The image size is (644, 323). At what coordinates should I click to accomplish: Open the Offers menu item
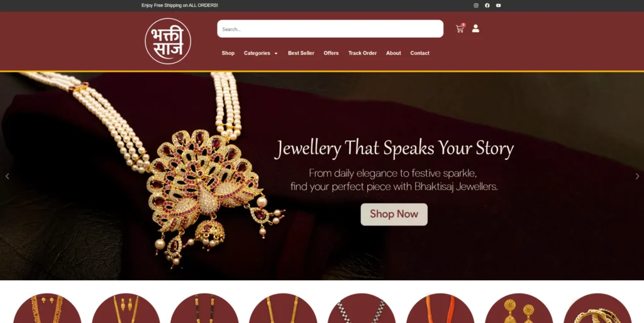tap(331, 53)
